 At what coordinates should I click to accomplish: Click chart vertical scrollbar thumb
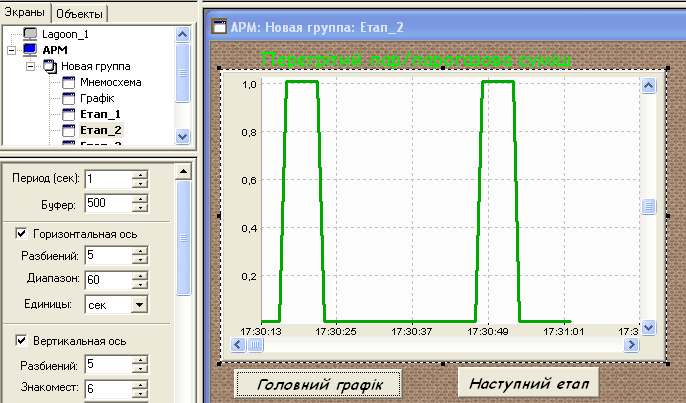tap(648, 206)
